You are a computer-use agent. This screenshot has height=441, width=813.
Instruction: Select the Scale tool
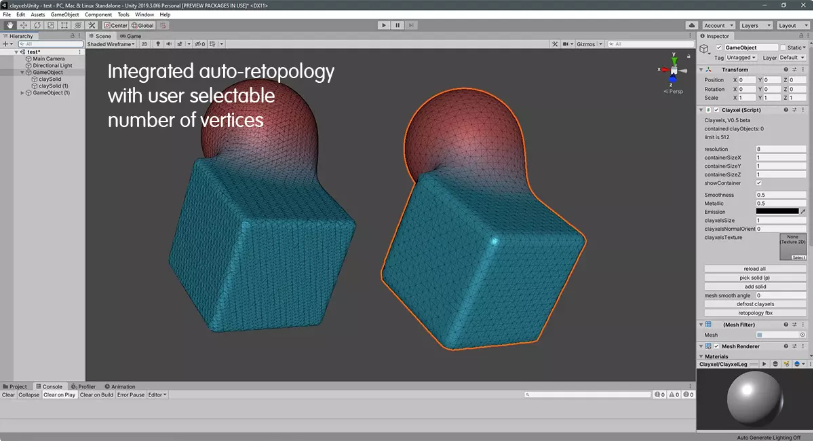tap(51, 25)
